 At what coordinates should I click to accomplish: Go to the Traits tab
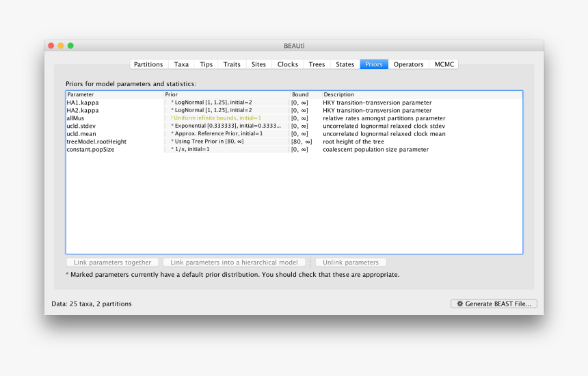232,64
